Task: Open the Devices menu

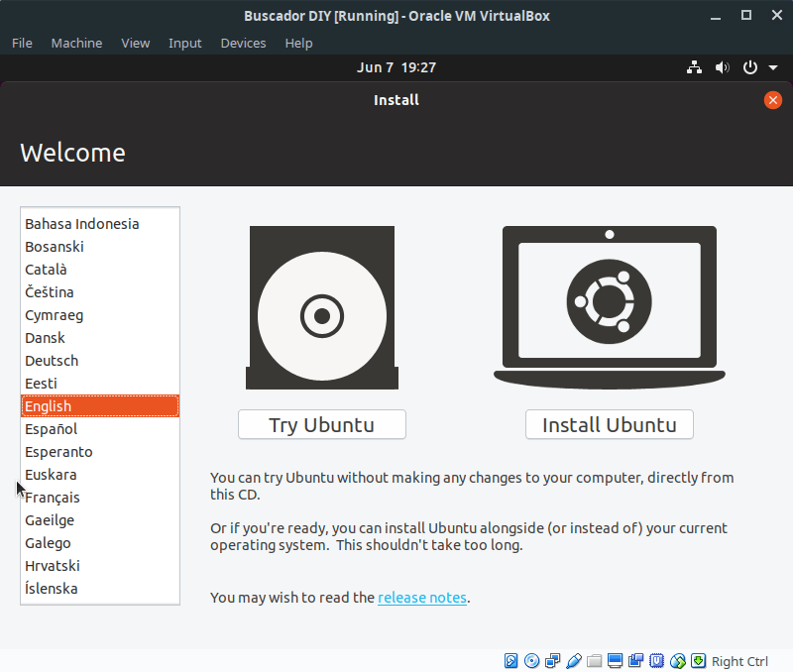Action: tap(243, 43)
